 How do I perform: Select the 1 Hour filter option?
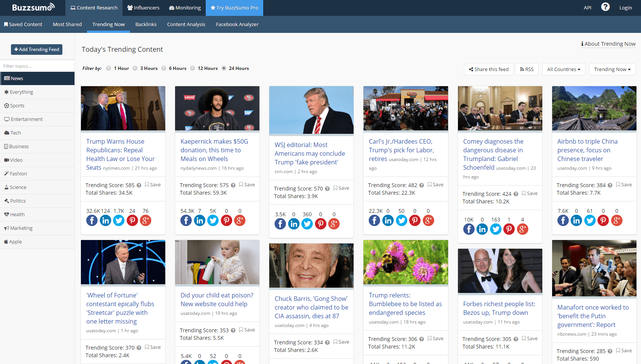click(109, 68)
